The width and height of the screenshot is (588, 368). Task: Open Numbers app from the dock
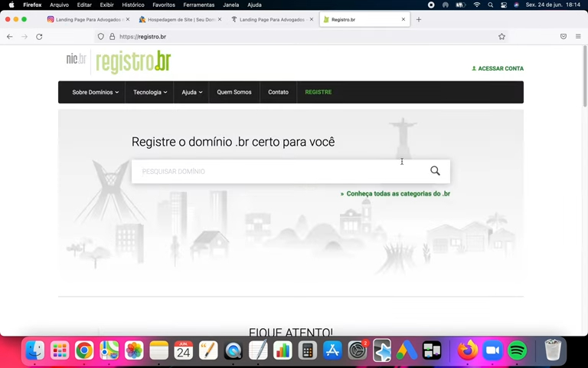(283, 350)
